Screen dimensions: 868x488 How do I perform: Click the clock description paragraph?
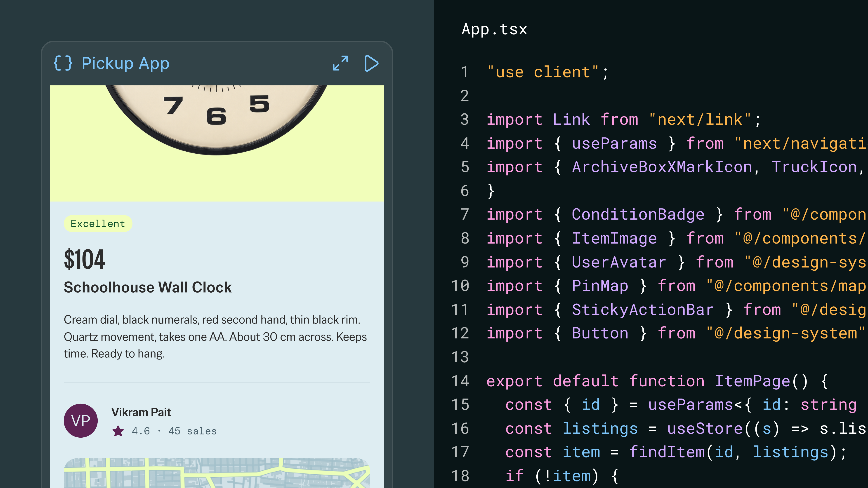pyautogui.click(x=215, y=336)
